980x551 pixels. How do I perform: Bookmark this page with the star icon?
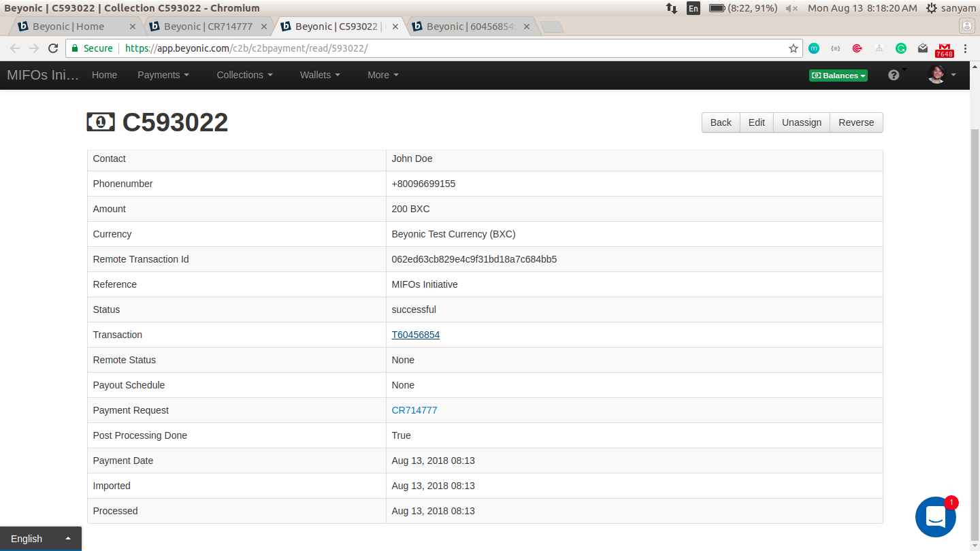coord(794,48)
